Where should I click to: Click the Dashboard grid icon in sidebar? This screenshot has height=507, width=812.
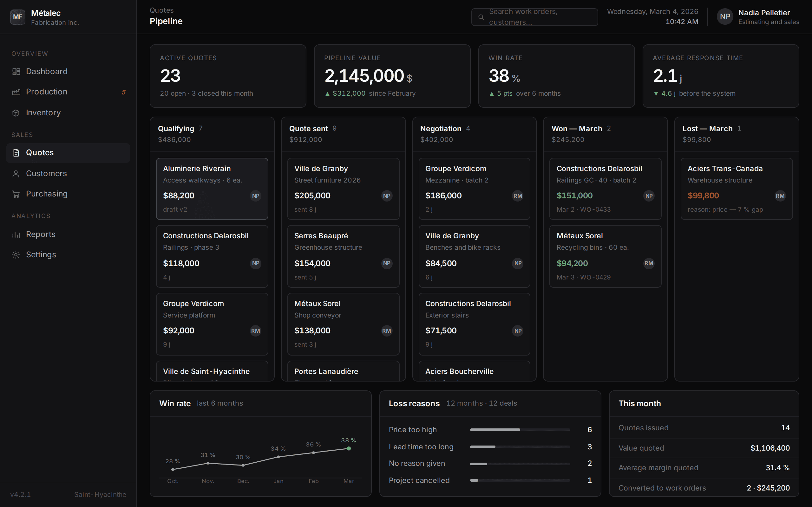(16, 71)
